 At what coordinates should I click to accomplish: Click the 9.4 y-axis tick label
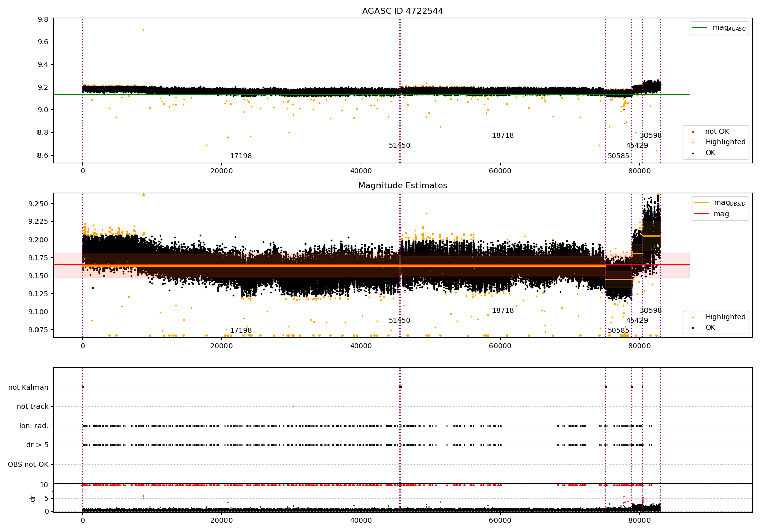43,65
